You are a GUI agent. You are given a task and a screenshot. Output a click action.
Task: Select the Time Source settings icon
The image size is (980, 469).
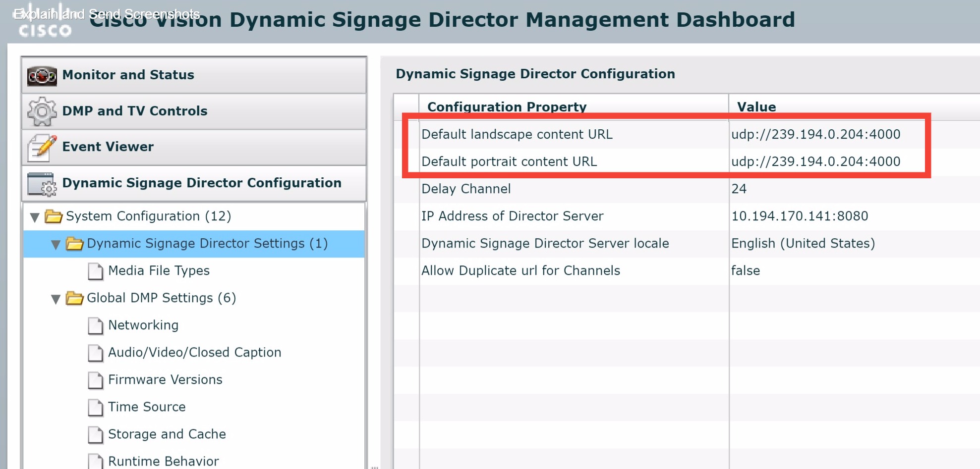tap(96, 407)
